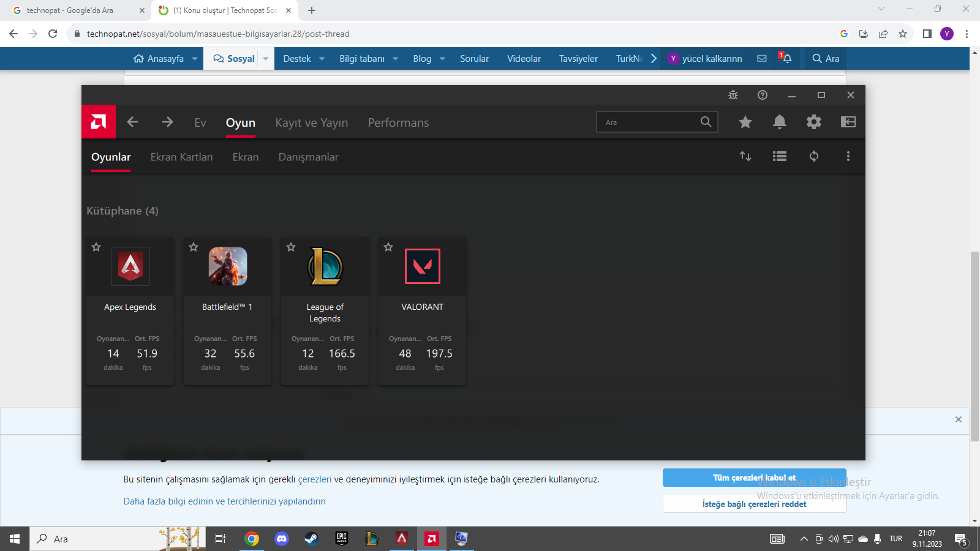Rescan games with the refresh icon
This screenshot has height=551, width=980.
pyautogui.click(x=814, y=156)
